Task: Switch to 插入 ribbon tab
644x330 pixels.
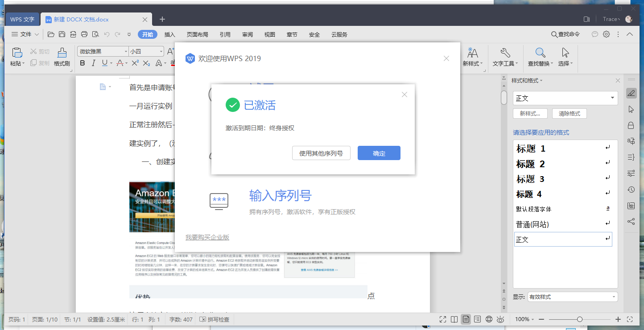Action: pyautogui.click(x=169, y=34)
